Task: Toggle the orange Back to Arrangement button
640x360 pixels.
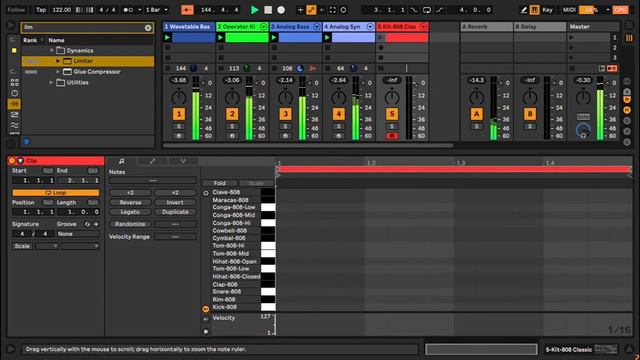Action: (187, 10)
